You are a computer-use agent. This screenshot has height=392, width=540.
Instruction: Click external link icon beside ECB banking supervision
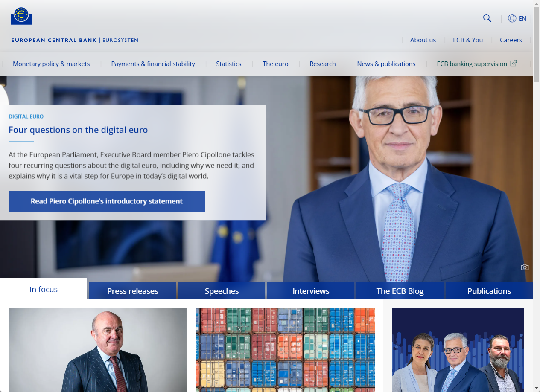click(x=514, y=63)
